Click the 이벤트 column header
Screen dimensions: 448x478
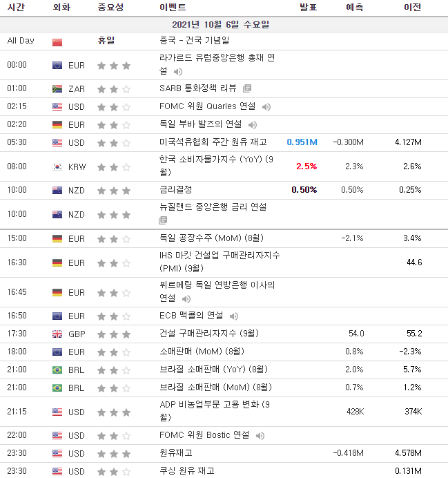click(173, 7)
